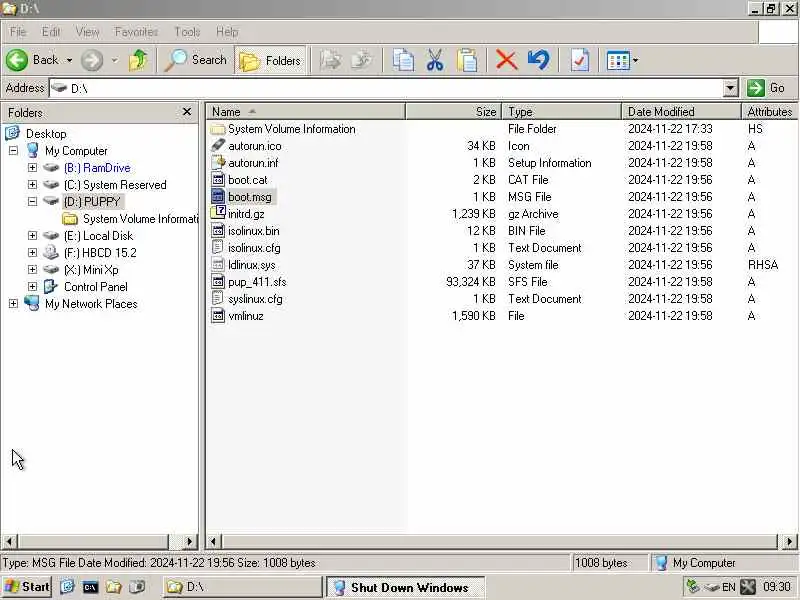Open the View menu
The image size is (800, 600).
pyautogui.click(x=87, y=32)
